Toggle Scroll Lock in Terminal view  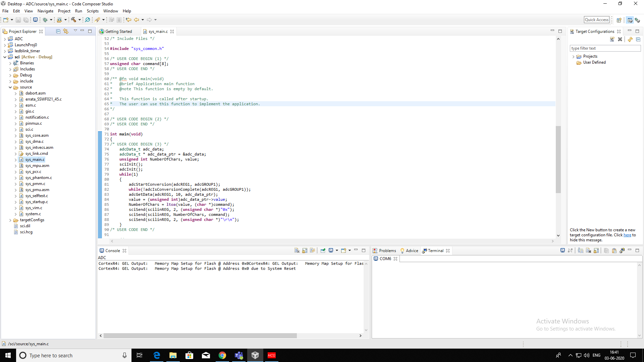[596, 250]
